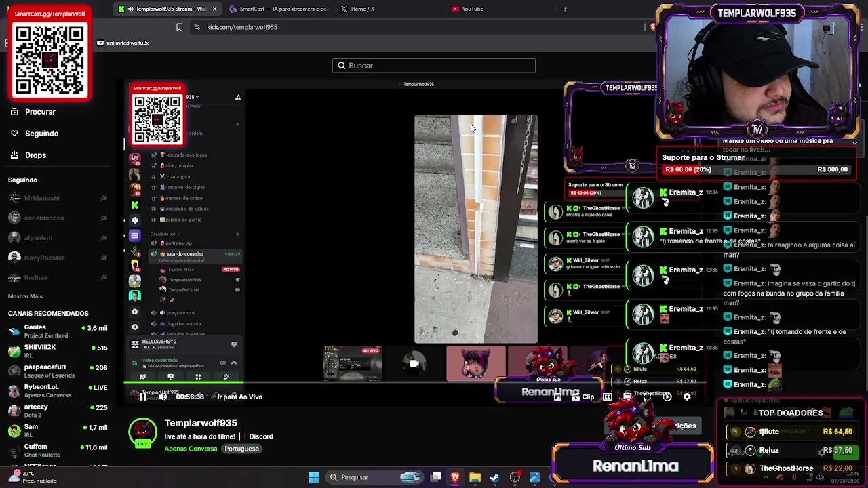The width and height of the screenshot is (868, 488).
Task: Switch to the SmartCast browser tab
Action: (278, 9)
